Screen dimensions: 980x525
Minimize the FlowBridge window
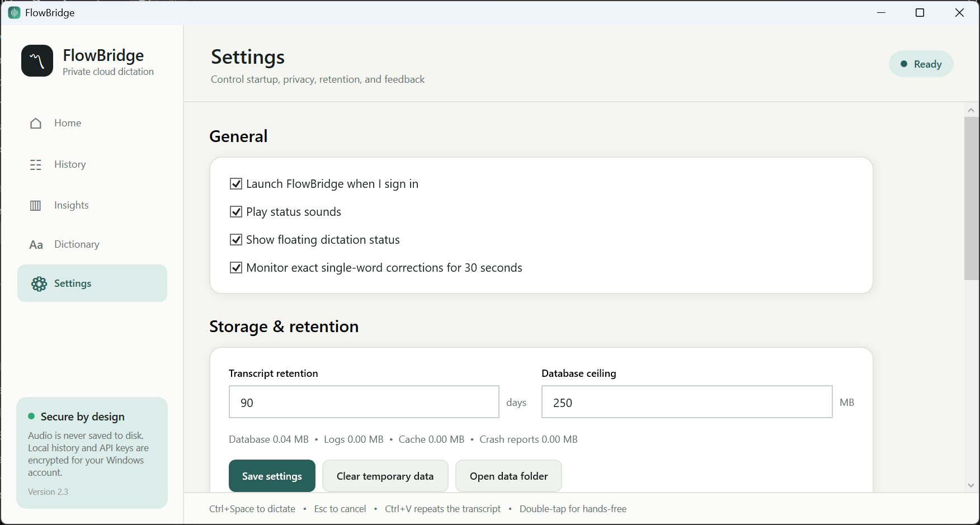(882, 12)
